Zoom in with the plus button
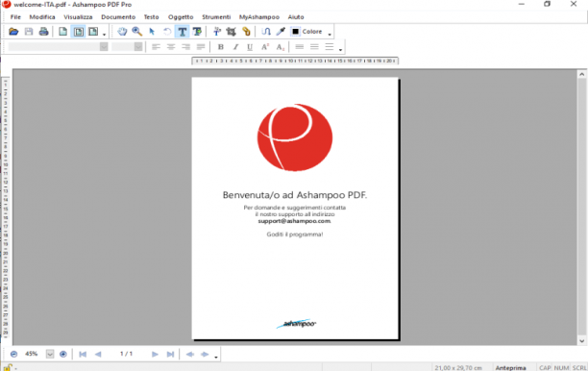Image resolution: width=588 pixels, height=371 pixels. pyautogui.click(x=63, y=354)
